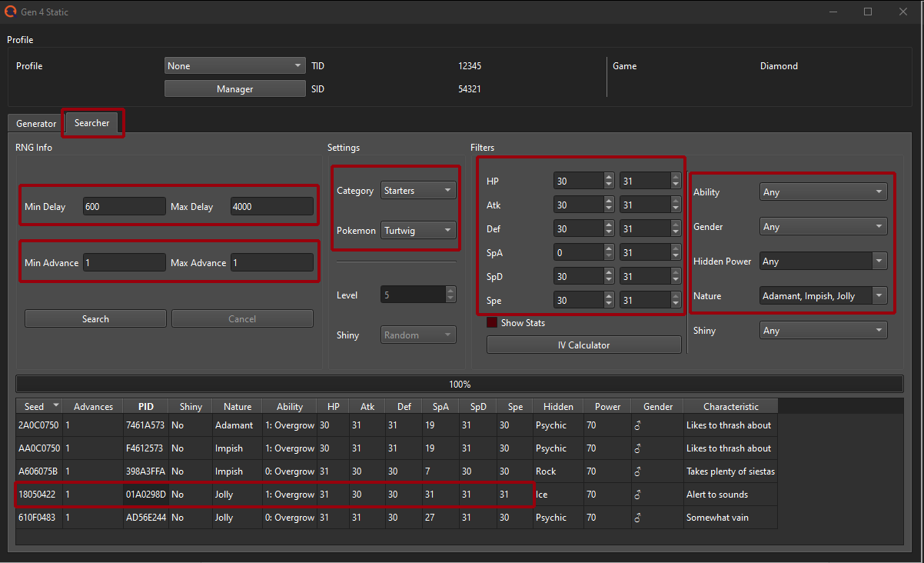Viewport: 924px width, 563px height.
Task: Minimize the Gen 4 Static window
Action: pyautogui.click(x=833, y=12)
